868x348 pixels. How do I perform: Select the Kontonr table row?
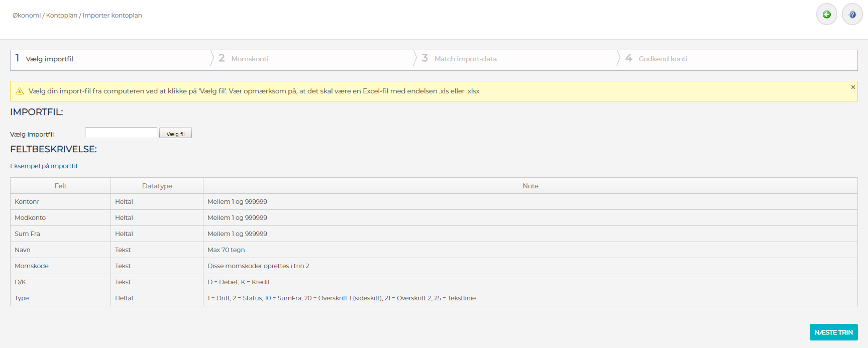pos(27,202)
